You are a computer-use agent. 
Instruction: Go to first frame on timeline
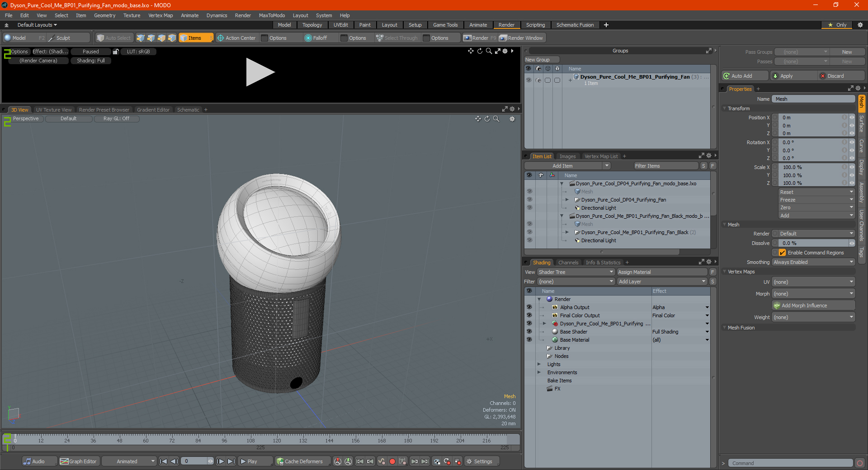pyautogui.click(x=164, y=461)
